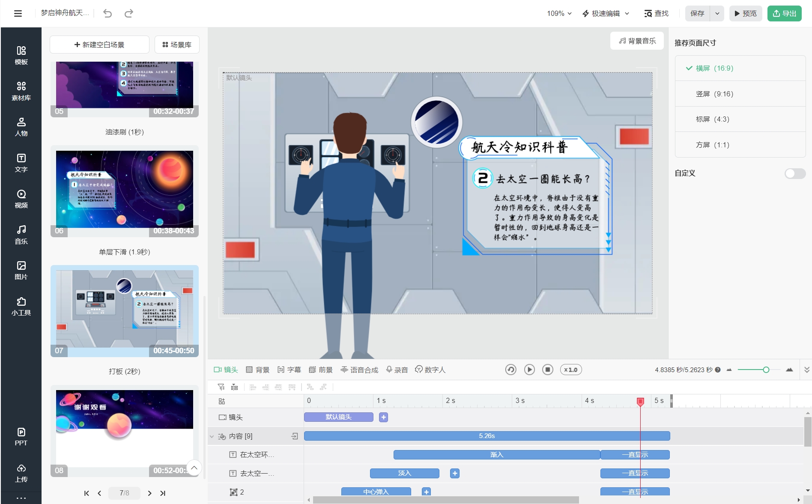812x504 pixels.
Task: Switch to the 数字人 digital human tab
Action: pos(430,370)
